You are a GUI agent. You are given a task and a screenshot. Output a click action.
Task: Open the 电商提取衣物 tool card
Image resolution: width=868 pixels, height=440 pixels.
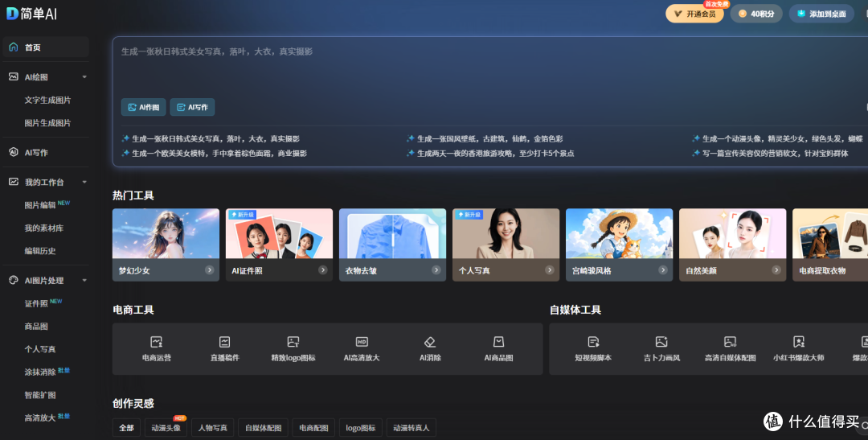coord(830,245)
